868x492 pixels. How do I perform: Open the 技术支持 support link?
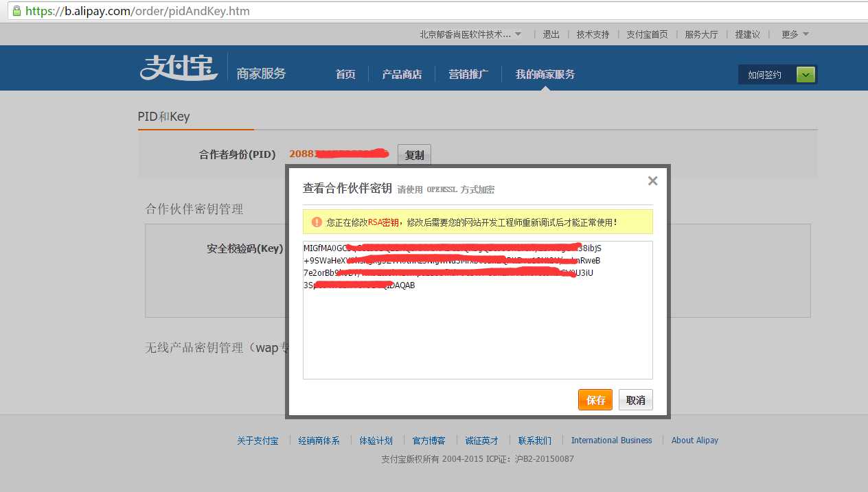coord(593,34)
